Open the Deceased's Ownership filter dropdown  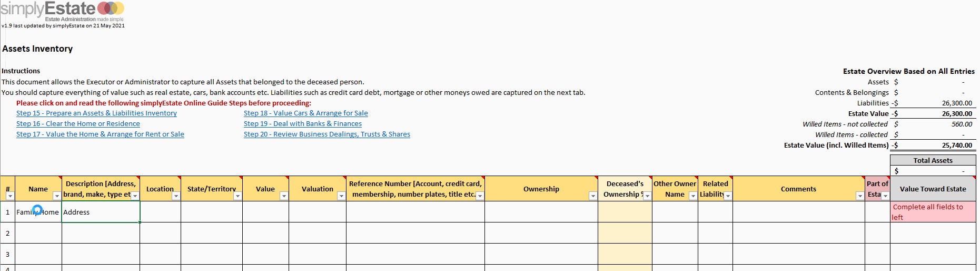tap(648, 196)
